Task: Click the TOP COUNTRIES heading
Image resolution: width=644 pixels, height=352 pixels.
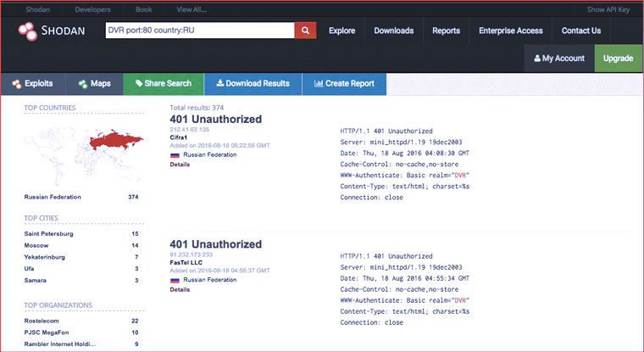Action: pyautogui.click(x=50, y=108)
